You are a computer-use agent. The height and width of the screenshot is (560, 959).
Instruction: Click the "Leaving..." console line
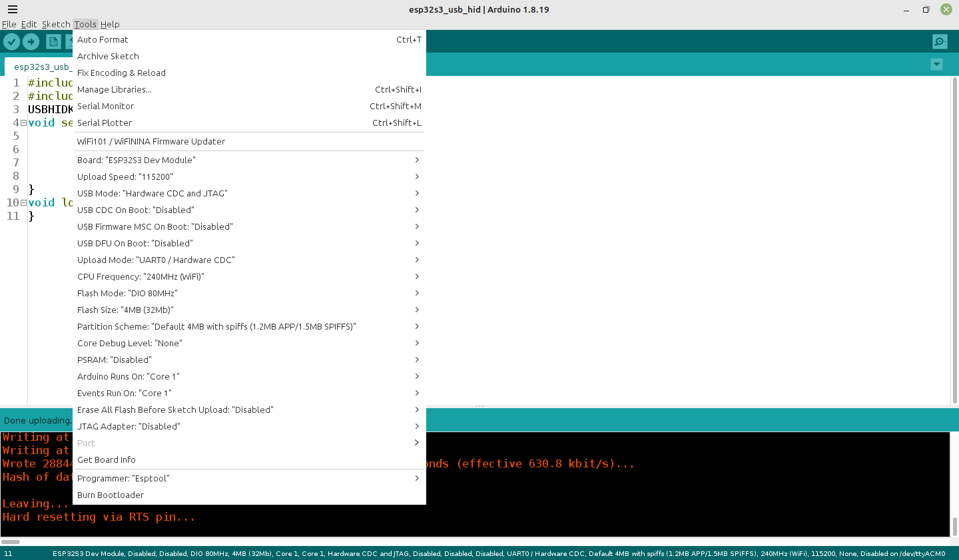tap(35, 503)
